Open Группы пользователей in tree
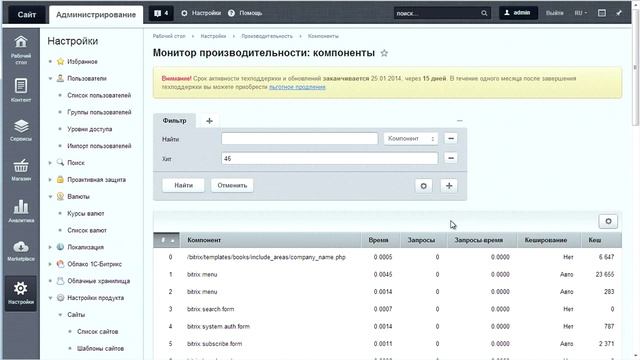640x360 pixels. [99, 112]
